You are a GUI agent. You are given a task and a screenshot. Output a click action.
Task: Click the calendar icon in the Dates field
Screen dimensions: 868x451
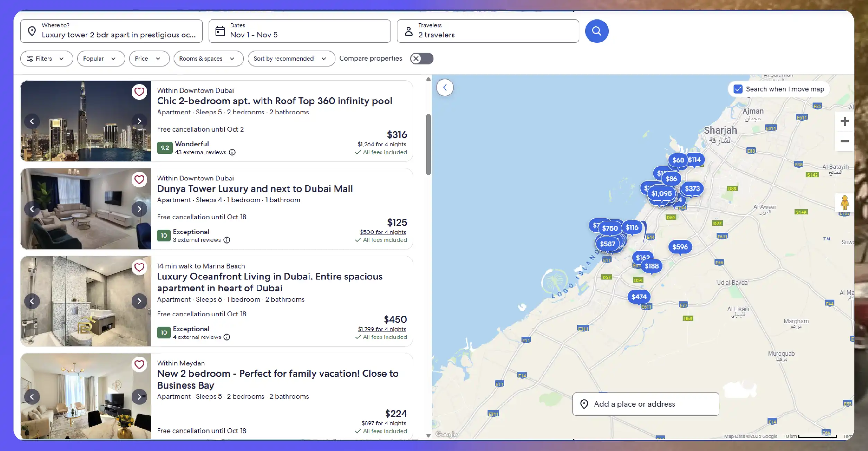click(221, 31)
